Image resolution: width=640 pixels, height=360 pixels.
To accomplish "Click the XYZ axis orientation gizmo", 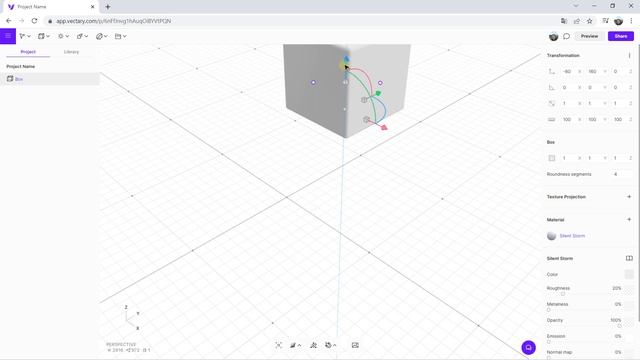I will click(132, 317).
